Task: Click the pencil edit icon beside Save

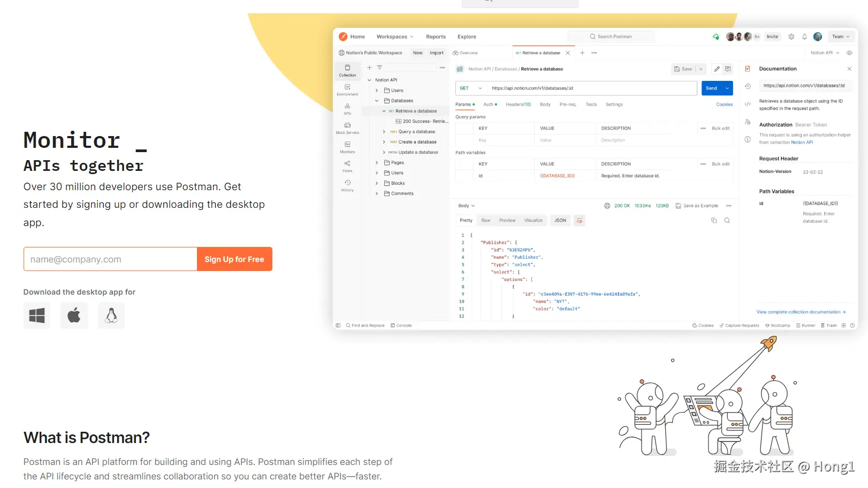Action: point(717,69)
